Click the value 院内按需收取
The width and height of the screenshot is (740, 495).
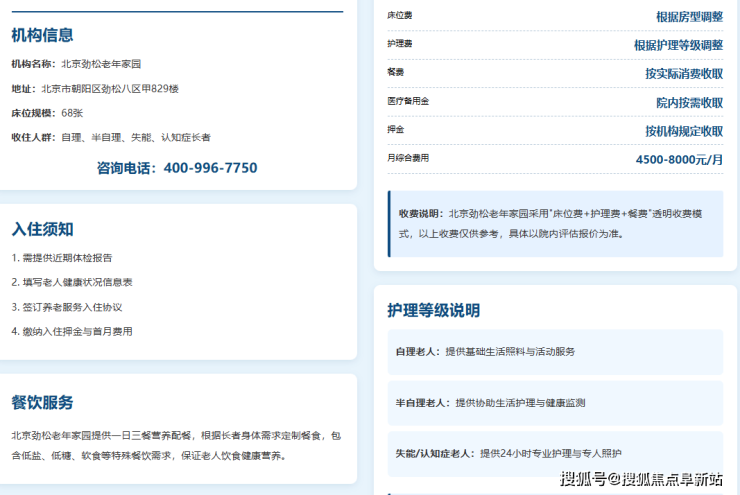[x=690, y=102]
